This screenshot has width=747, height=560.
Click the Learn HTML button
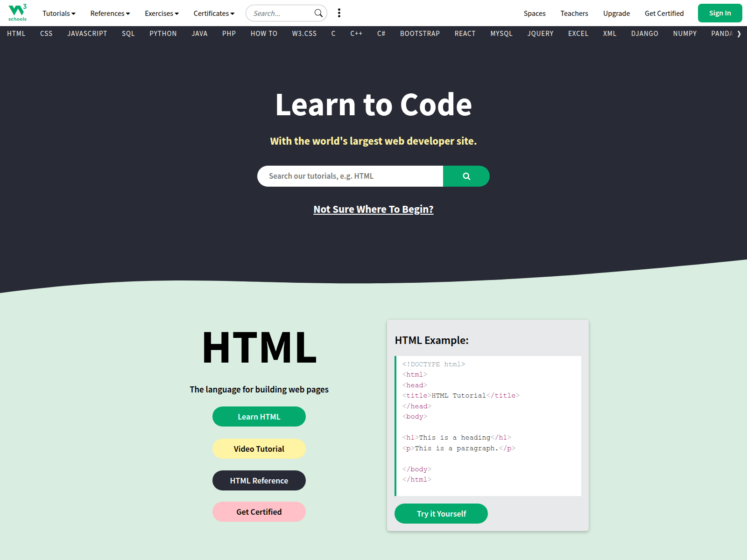pyautogui.click(x=259, y=417)
